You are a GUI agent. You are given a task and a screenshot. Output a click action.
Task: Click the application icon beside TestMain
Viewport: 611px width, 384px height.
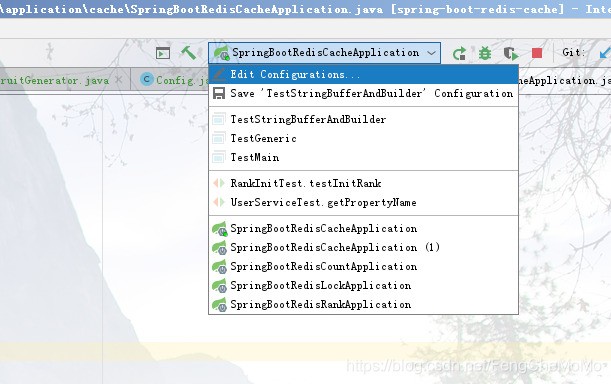click(219, 157)
